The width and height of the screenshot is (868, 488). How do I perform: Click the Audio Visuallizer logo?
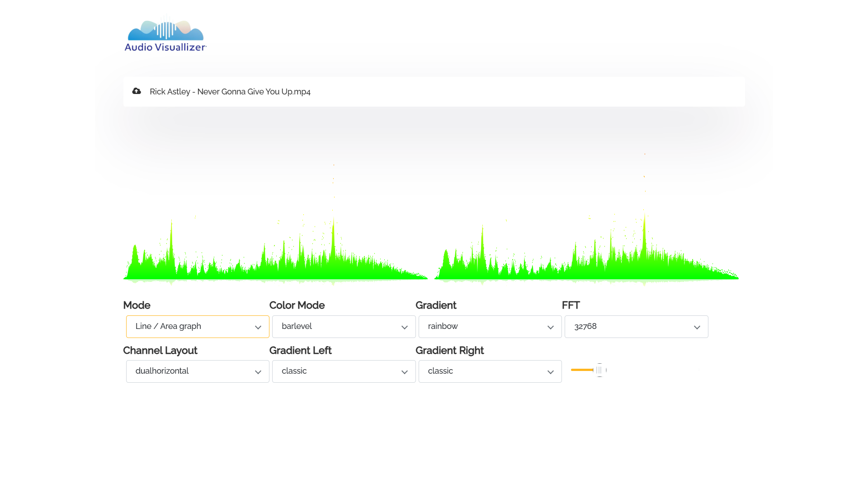pos(165,34)
